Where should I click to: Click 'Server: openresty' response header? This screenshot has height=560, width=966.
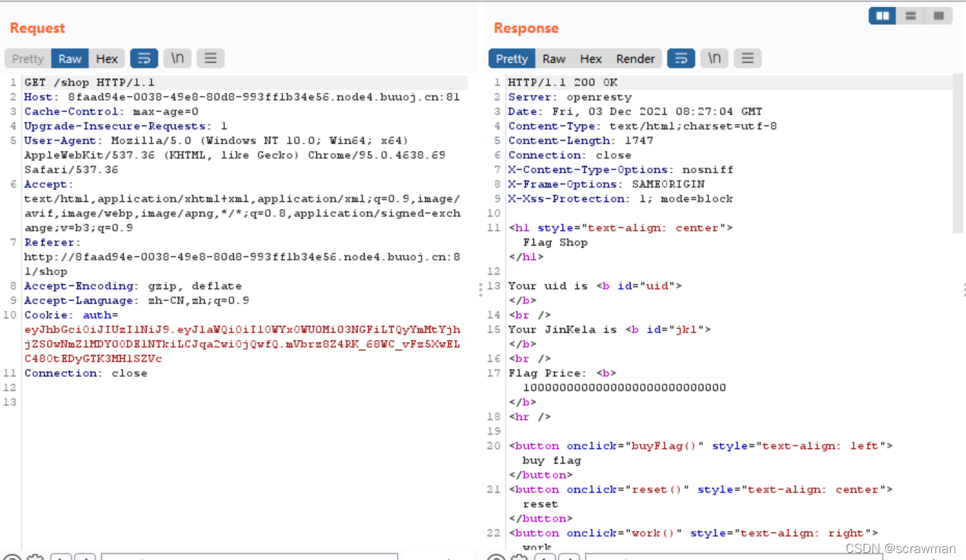570,97
